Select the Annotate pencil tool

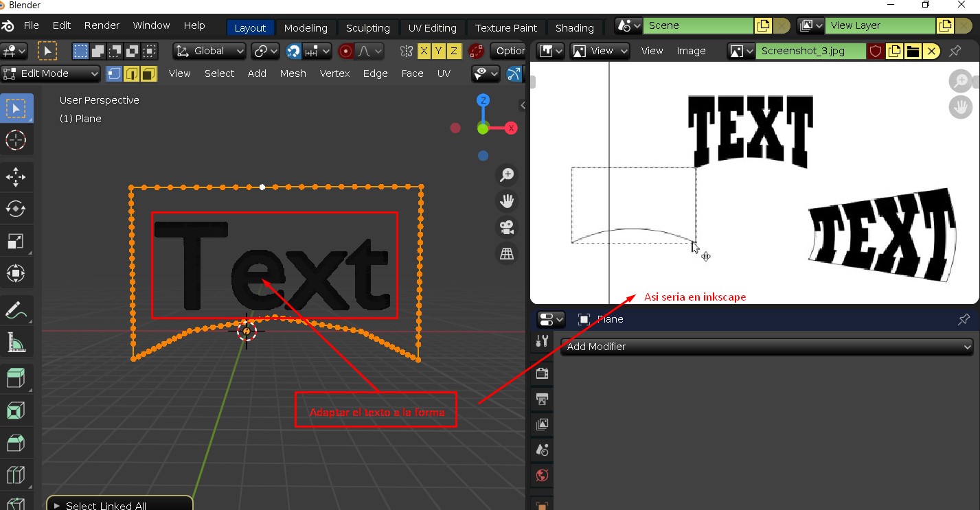pyautogui.click(x=16, y=310)
